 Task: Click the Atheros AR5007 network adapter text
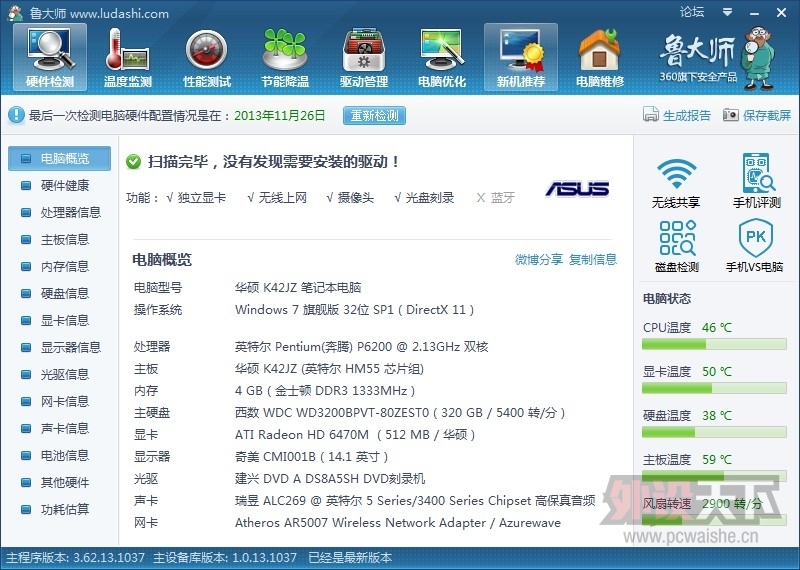(398, 523)
